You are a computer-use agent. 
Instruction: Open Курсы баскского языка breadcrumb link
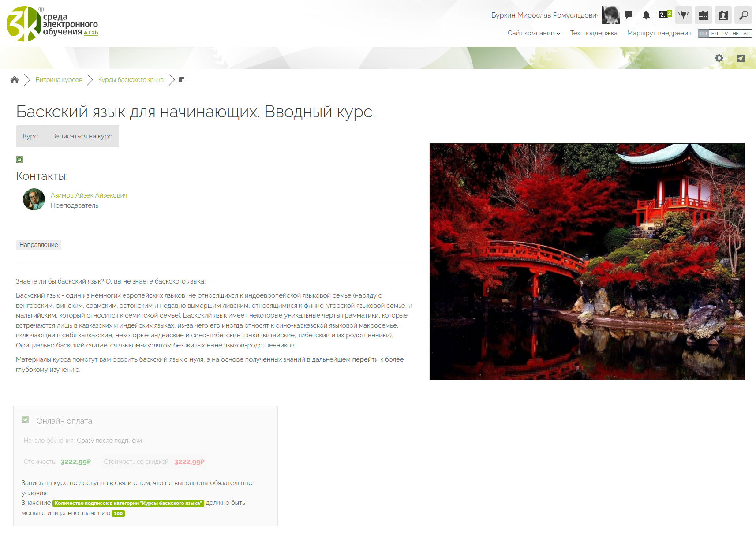click(131, 80)
